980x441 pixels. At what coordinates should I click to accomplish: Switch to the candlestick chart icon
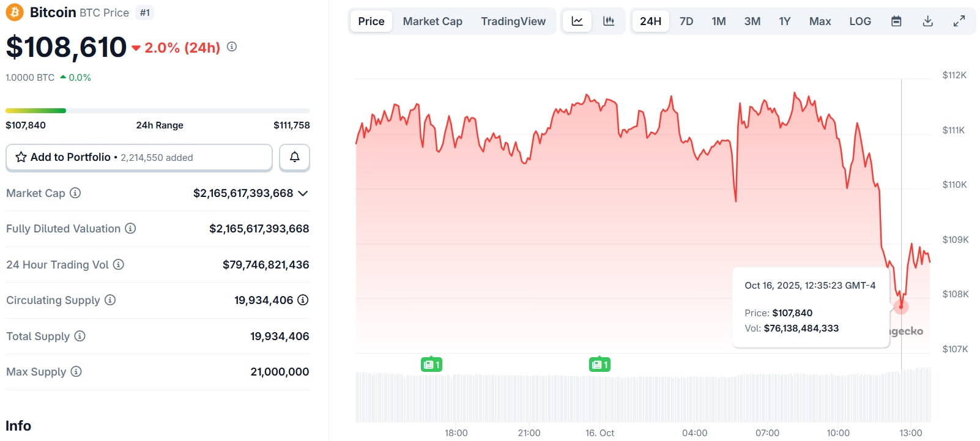point(609,21)
